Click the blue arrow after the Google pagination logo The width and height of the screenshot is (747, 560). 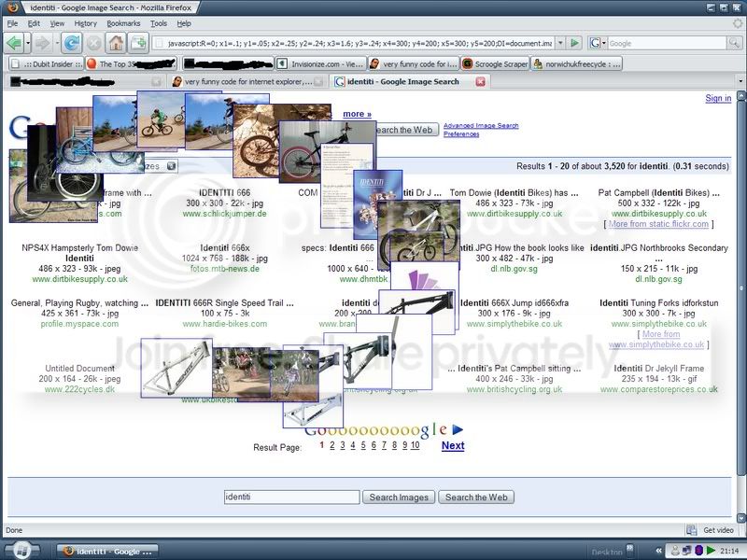458,429
